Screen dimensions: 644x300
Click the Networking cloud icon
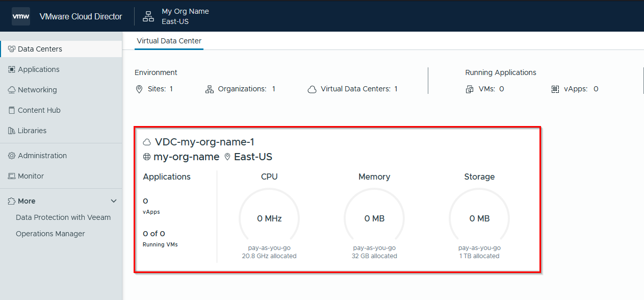tap(12, 90)
